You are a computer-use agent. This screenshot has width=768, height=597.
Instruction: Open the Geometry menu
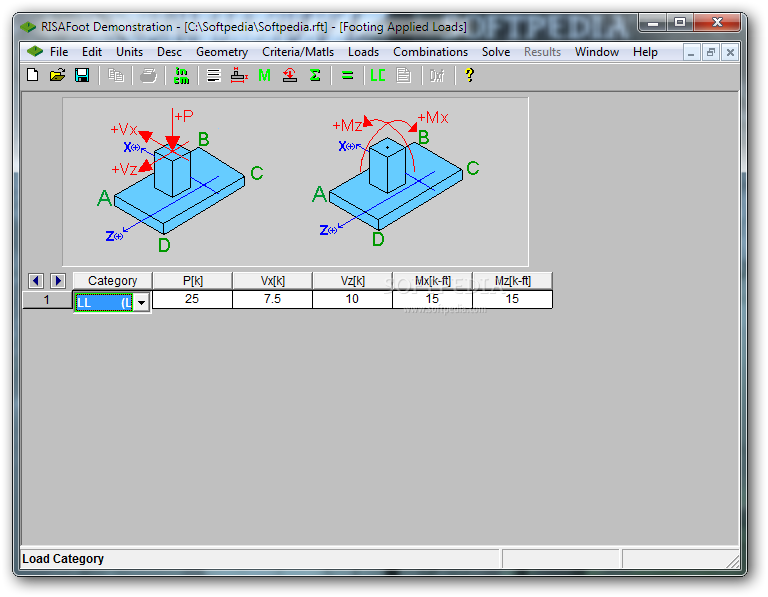tap(222, 52)
